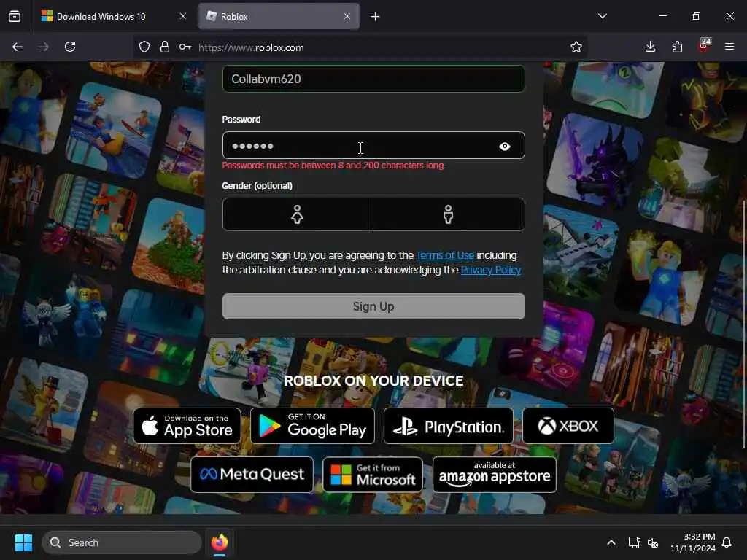Click Firefox icon in taskbar
Viewport: 747px width, 560px height.
pyautogui.click(x=219, y=542)
